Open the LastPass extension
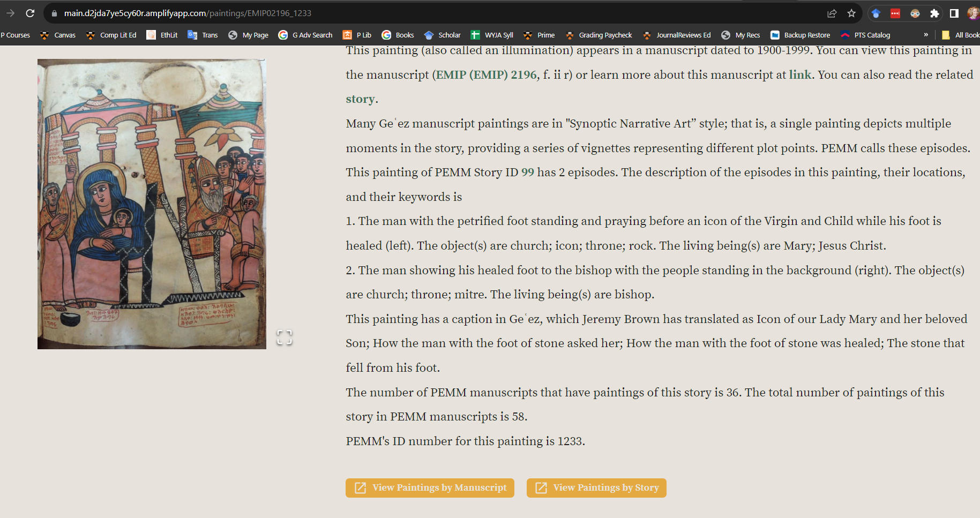Viewport: 980px width, 518px height. (x=895, y=13)
